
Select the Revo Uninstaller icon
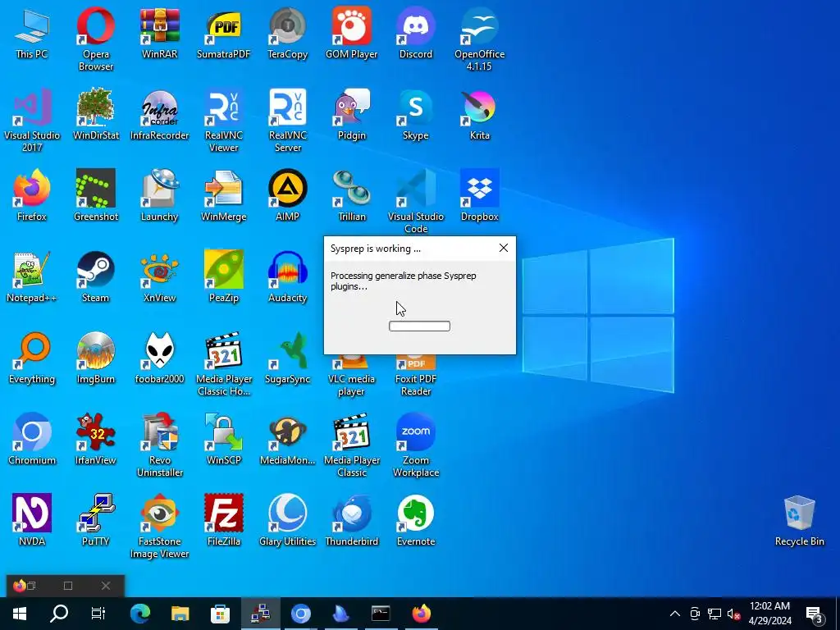(160, 445)
